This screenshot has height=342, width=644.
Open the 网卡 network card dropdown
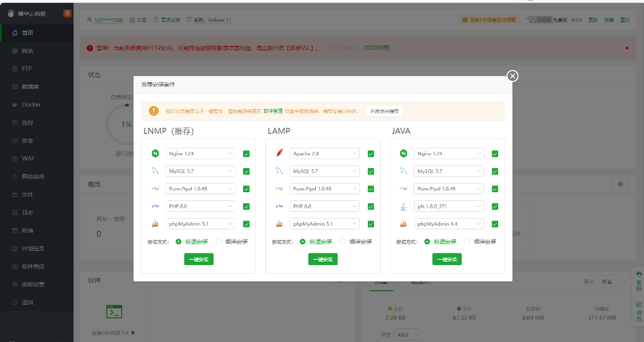(x=614, y=282)
